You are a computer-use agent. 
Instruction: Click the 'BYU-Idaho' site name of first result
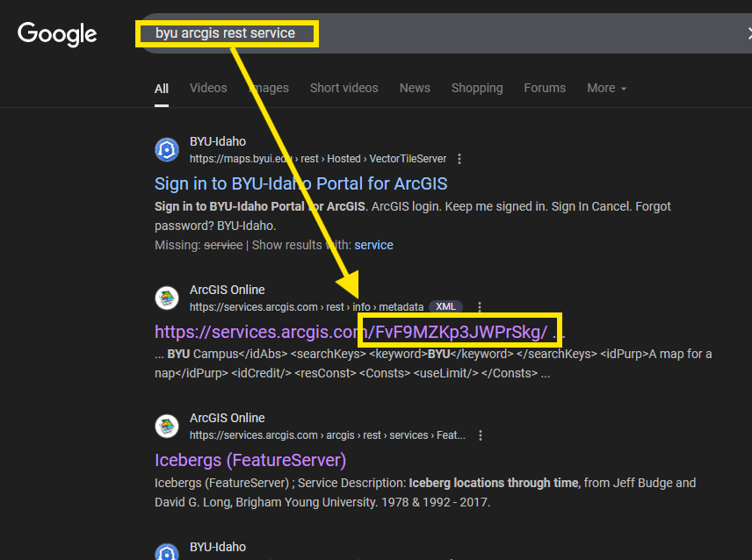[x=218, y=141]
